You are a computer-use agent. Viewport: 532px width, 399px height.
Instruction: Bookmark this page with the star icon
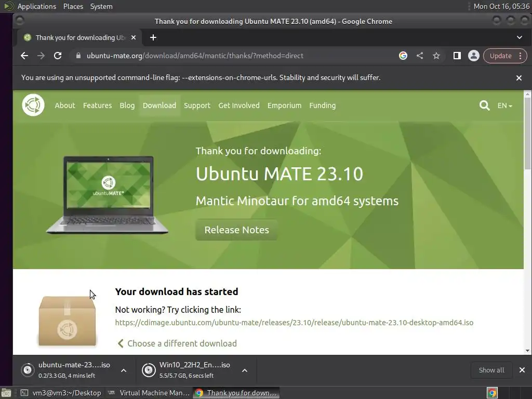(436, 56)
